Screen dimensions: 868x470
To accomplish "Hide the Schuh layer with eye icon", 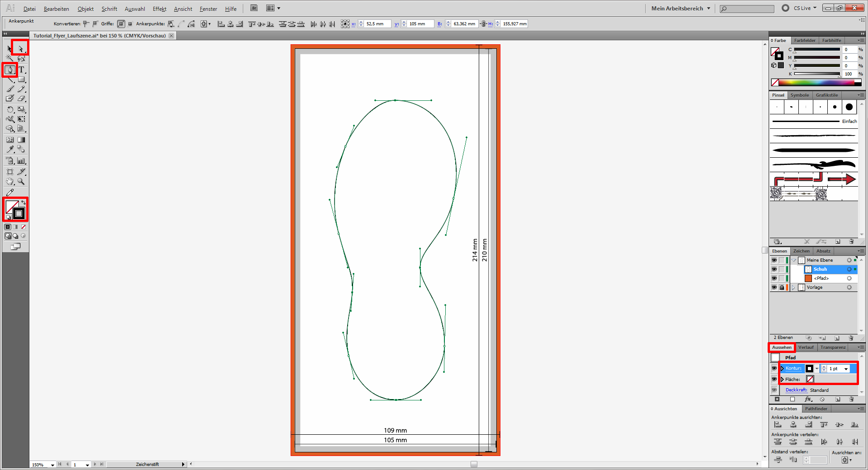I will [774, 269].
